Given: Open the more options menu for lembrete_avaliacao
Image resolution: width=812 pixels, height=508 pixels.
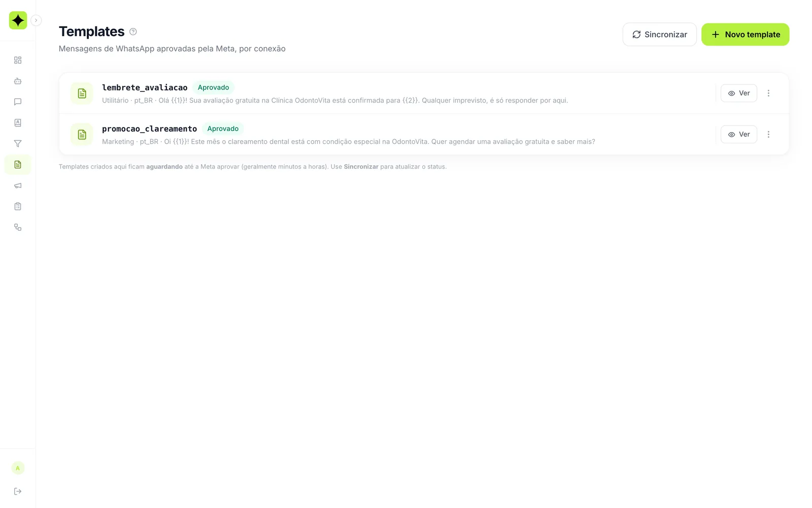Looking at the screenshot, I should [768, 93].
